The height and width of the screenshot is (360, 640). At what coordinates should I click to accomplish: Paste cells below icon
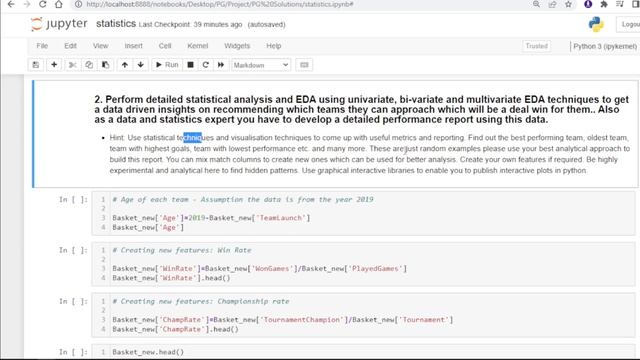105,65
